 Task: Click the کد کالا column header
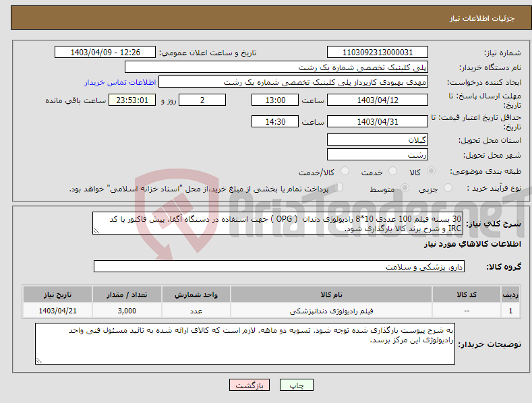click(467, 294)
